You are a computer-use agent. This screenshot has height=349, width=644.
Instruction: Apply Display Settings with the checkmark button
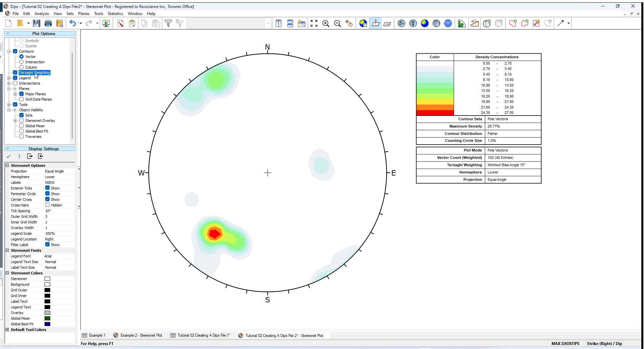click(9, 156)
